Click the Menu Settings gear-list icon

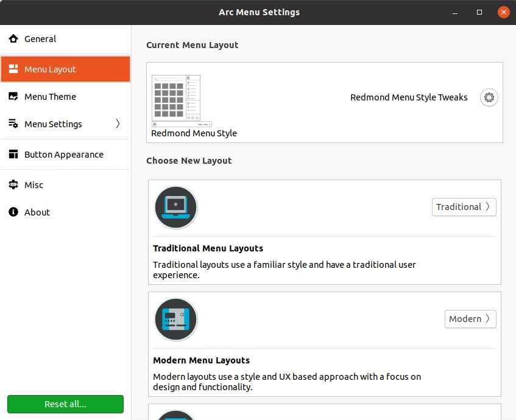pyautogui.click(x=13, y=124)
